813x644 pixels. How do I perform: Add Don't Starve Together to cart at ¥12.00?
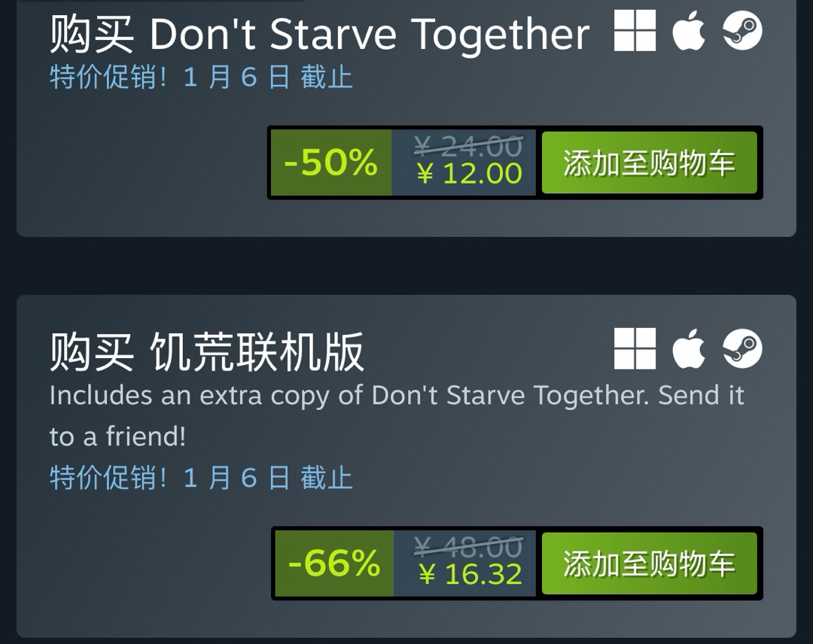pos(649,163)
